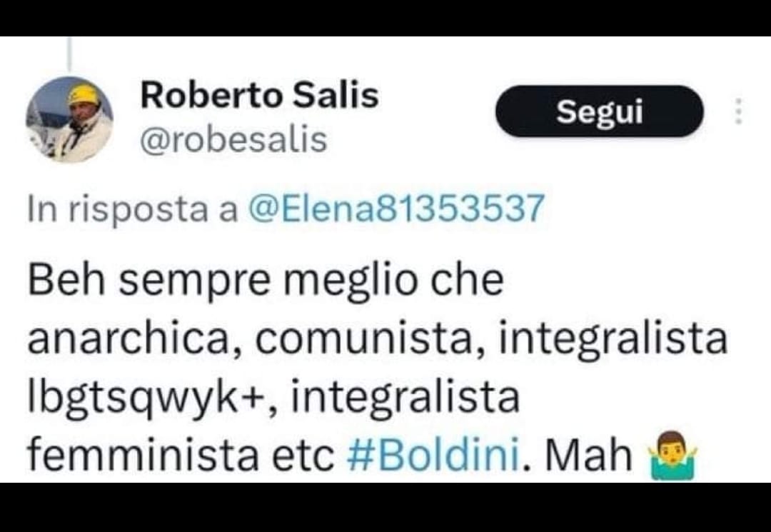Click the word 'femminista' in the tweet
This screenshot has width=771, height=532.
143,456
